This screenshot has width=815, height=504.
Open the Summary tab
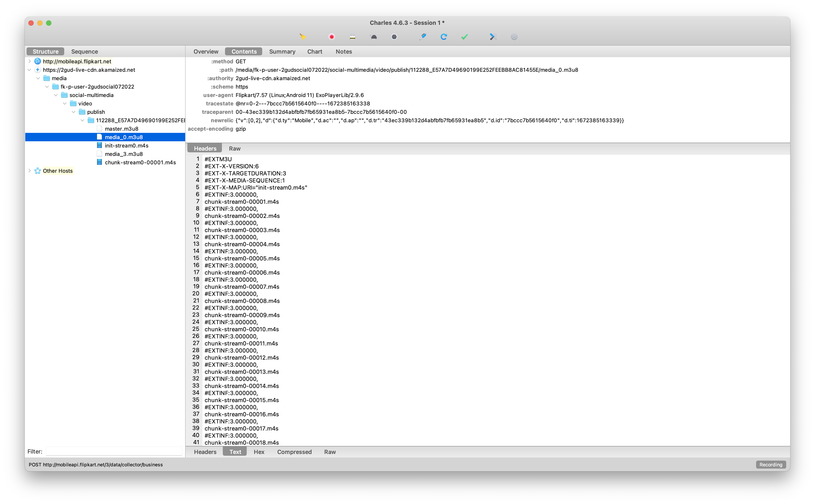[x=282, y=51]
